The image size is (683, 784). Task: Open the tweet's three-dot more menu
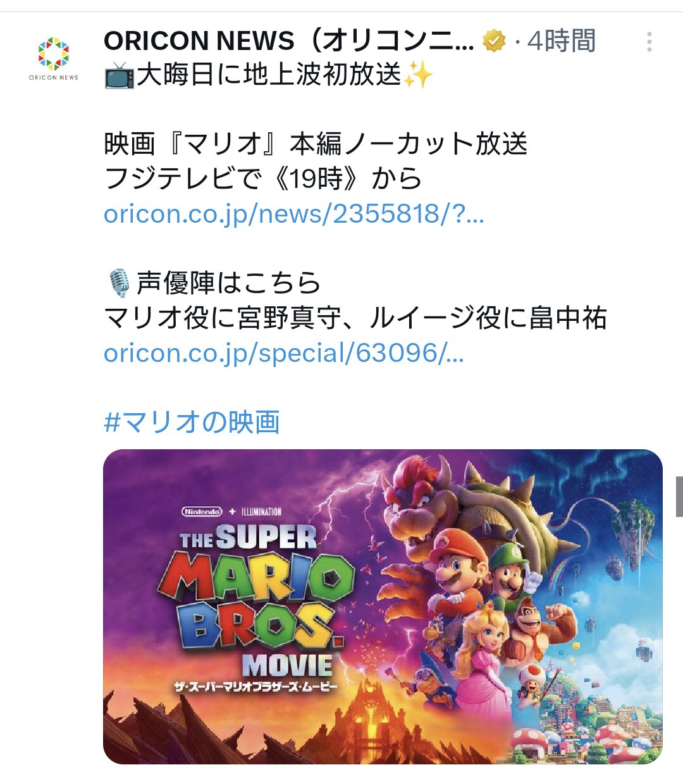pyautogui.click(x=649, y=42)
